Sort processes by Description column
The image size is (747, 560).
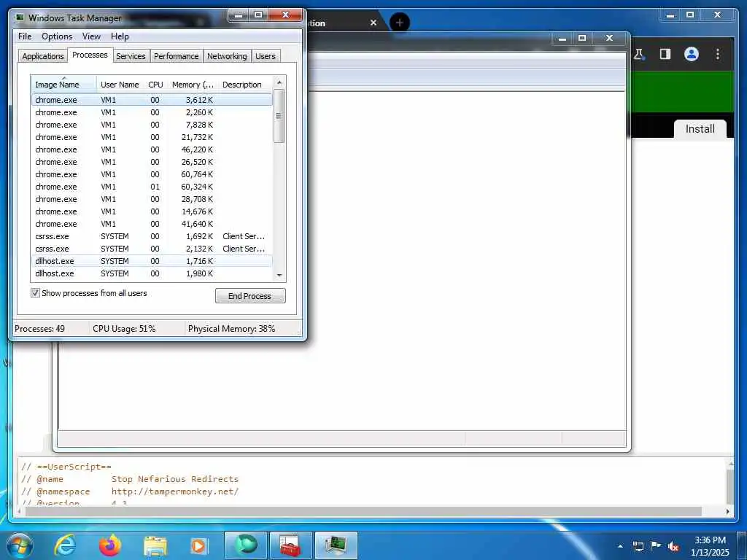coord(245,85)
